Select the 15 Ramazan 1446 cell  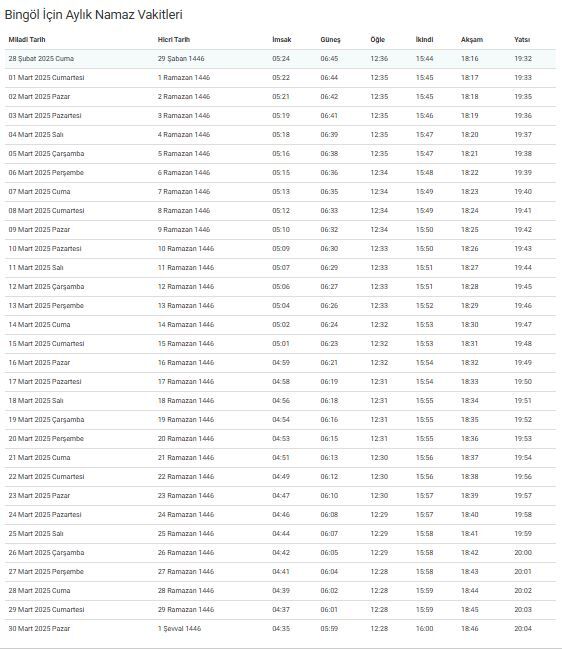point(186,344)
